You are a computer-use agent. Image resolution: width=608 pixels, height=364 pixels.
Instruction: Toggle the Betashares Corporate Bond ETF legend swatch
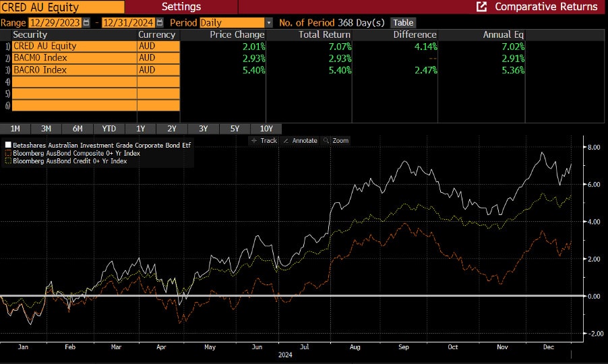[x=8, y=145]
